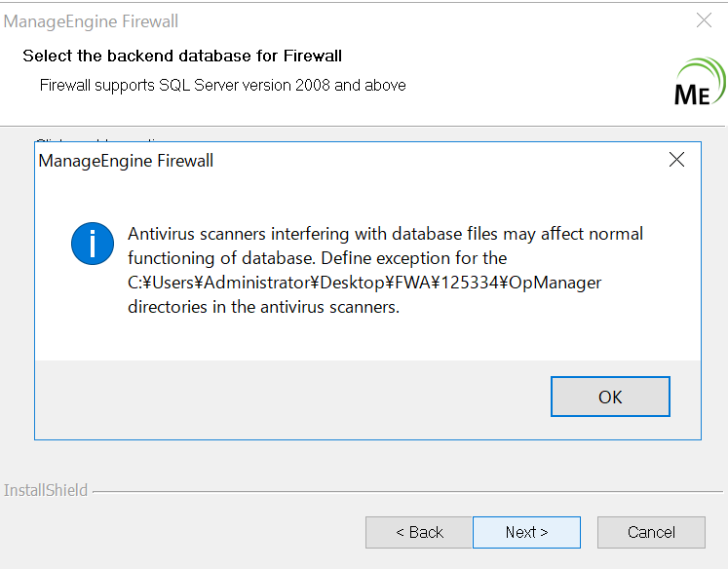
Task: Close the ManageEngine Firewall installer window
Action: 704,20
